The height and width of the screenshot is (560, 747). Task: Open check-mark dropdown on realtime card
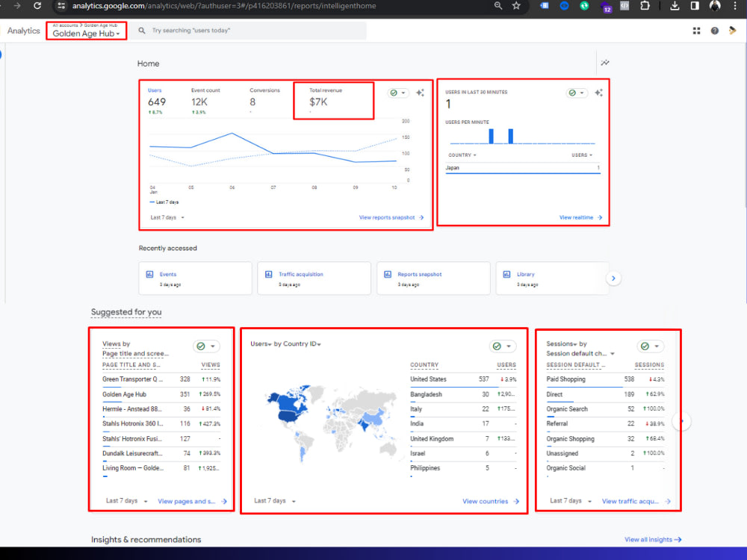click(577, 93)
